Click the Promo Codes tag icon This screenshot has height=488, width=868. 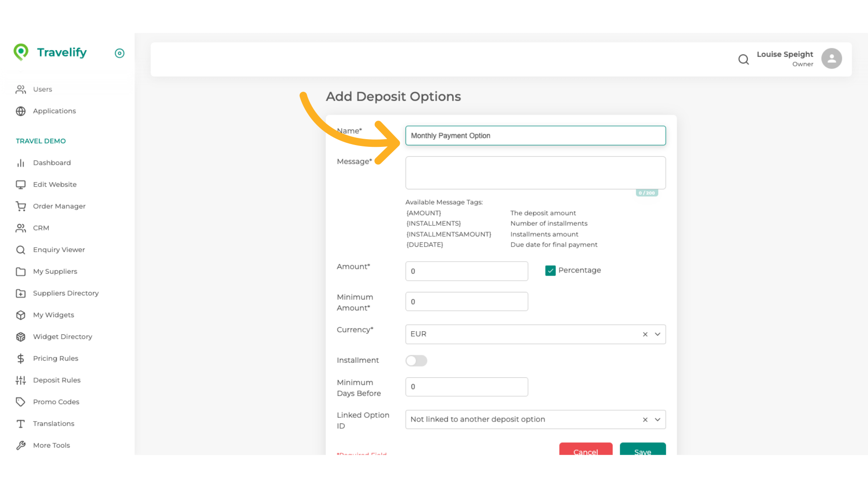coord(21,402)
